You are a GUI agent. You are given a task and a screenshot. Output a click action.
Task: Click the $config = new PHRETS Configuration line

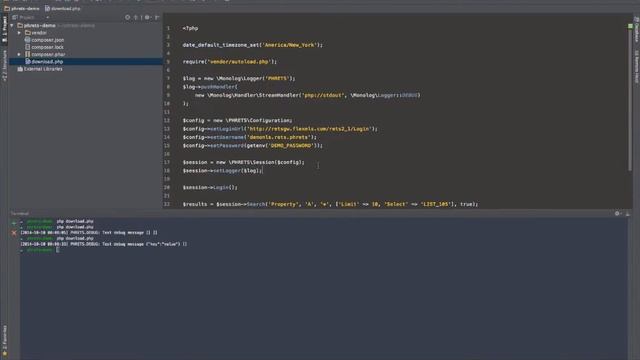237,120
